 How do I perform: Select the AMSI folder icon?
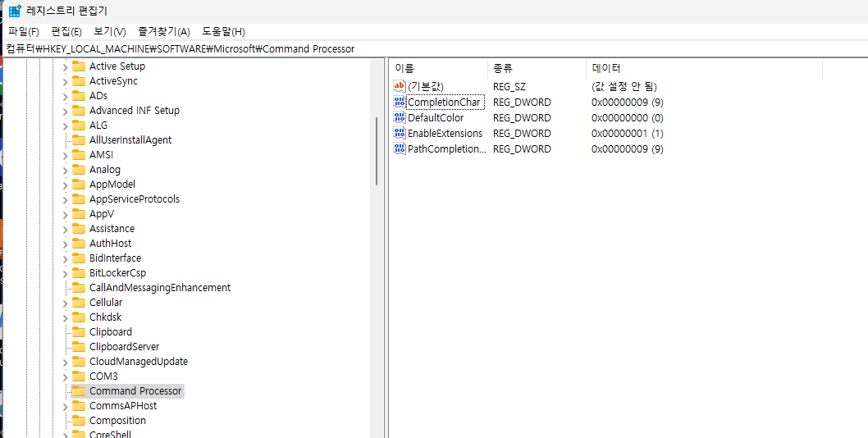point(79,154)
